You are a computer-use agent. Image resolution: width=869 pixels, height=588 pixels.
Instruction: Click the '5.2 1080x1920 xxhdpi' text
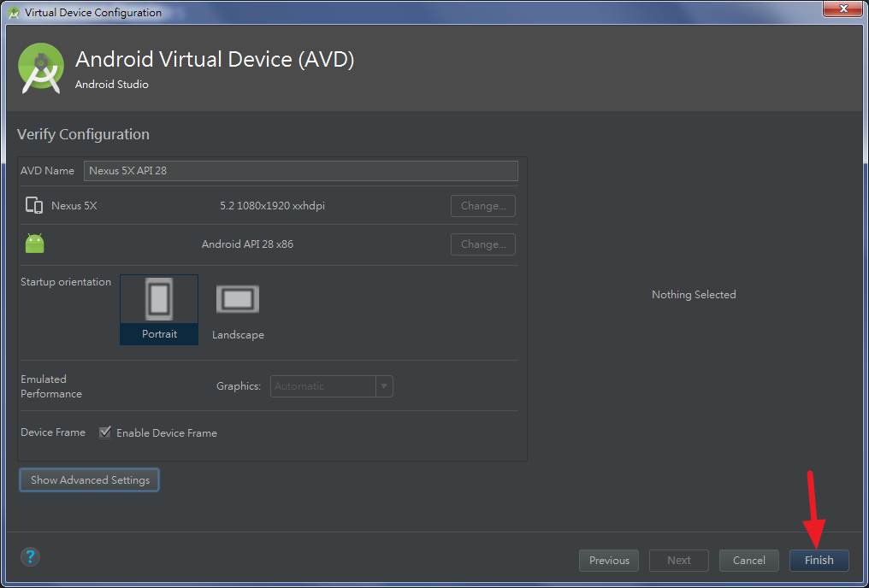272,205
